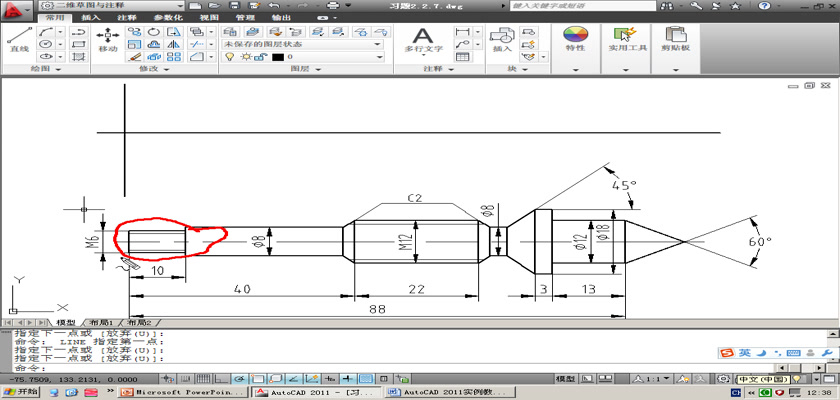Toggle Ortho Mode in status bar
This screenshot has height=400, width=840.
click(x=222, y=379)
